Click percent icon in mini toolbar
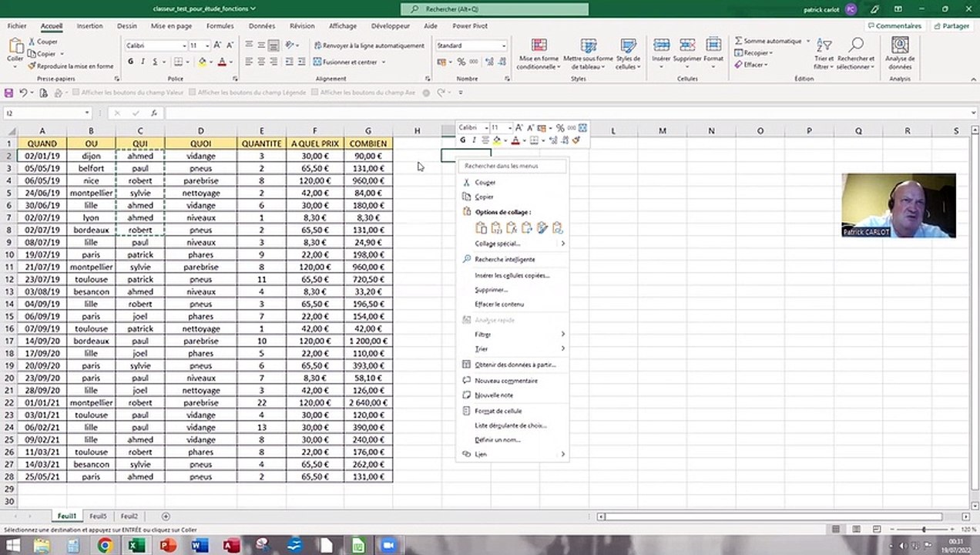This screenshot has height=555, width=980. click(x=560, y=128)
